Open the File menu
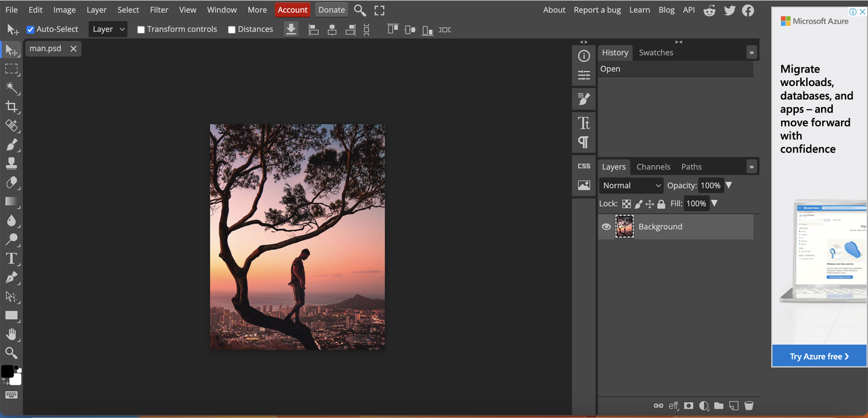This screenshot has height=418, width=868. click(12, 10)
